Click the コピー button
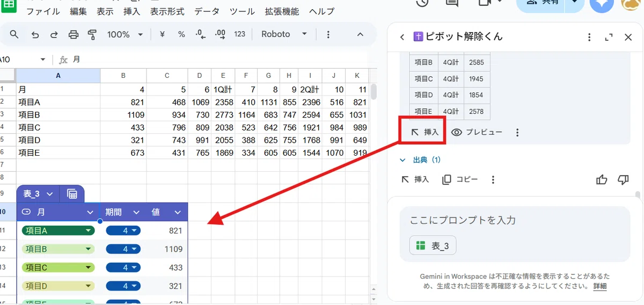This screenshot has height=305, width=644. [460, 179]
